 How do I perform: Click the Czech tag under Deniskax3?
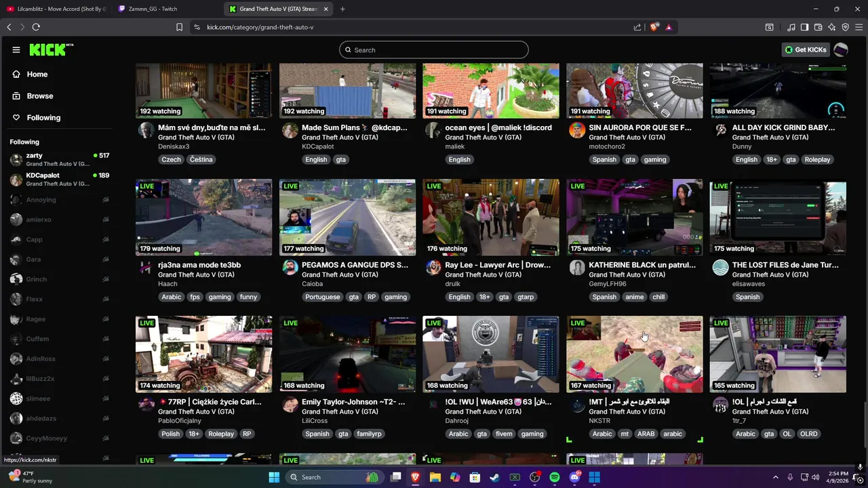pyautogui.click(x=171, y=159)
